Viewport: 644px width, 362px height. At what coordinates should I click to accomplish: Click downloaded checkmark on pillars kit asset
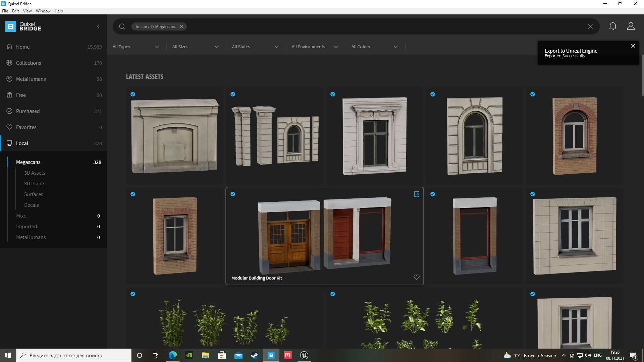[x=233, y=94]
